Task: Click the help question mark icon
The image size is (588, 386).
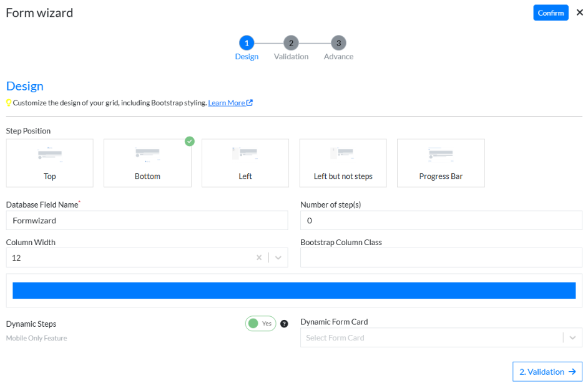Action: (284, 324)
